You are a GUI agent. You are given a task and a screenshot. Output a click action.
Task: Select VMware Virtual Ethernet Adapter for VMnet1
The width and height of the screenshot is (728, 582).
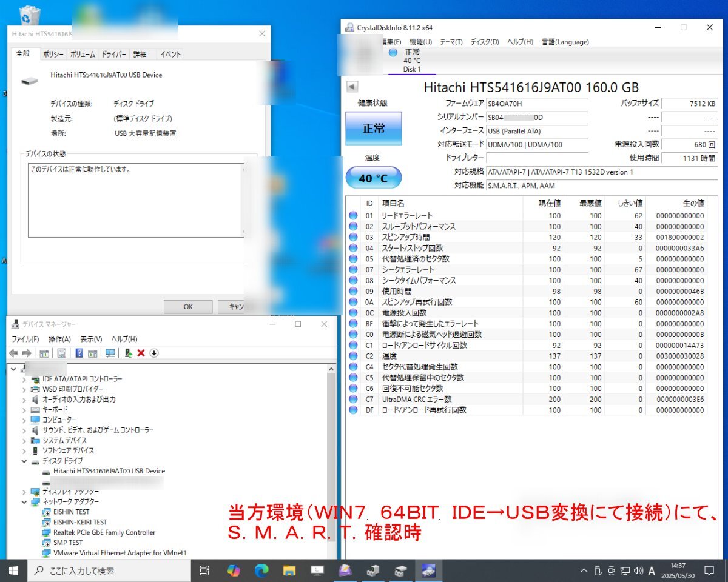click(120, 553)
